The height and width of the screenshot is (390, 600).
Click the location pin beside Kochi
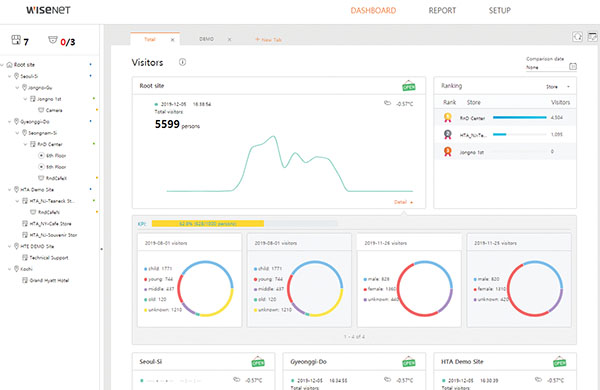pyautogui.click(x=16, y=269)
